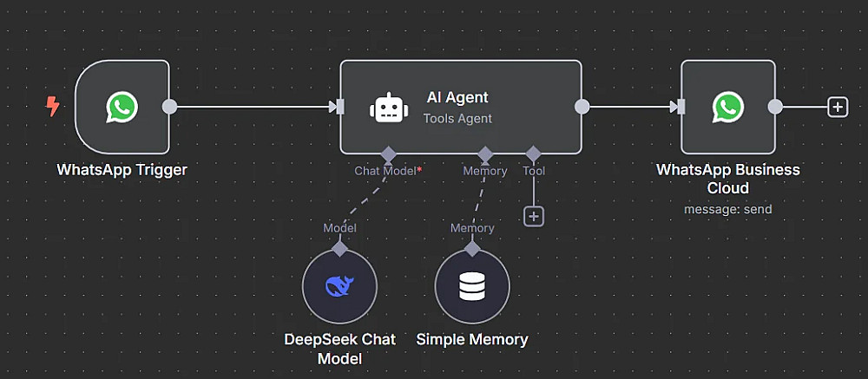This screenshot has height=379, width=868.
Task: Click the DeepSeek Chat Model label
Action: tap(340, 349)
